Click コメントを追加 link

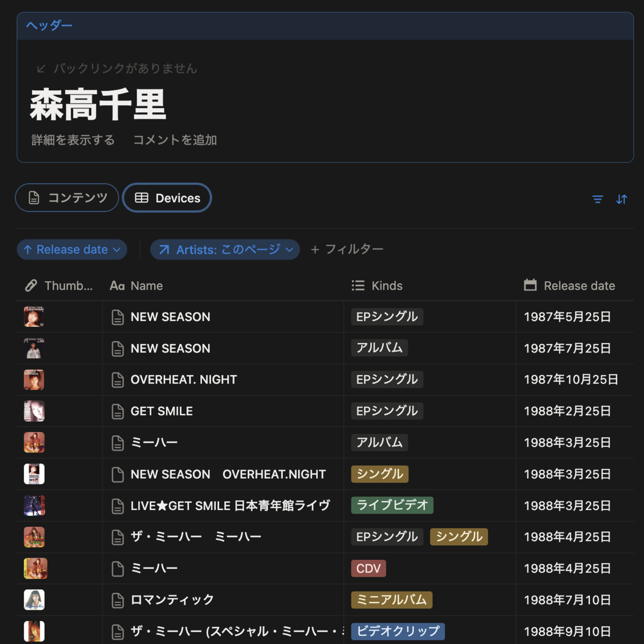(x=175, y=140)
